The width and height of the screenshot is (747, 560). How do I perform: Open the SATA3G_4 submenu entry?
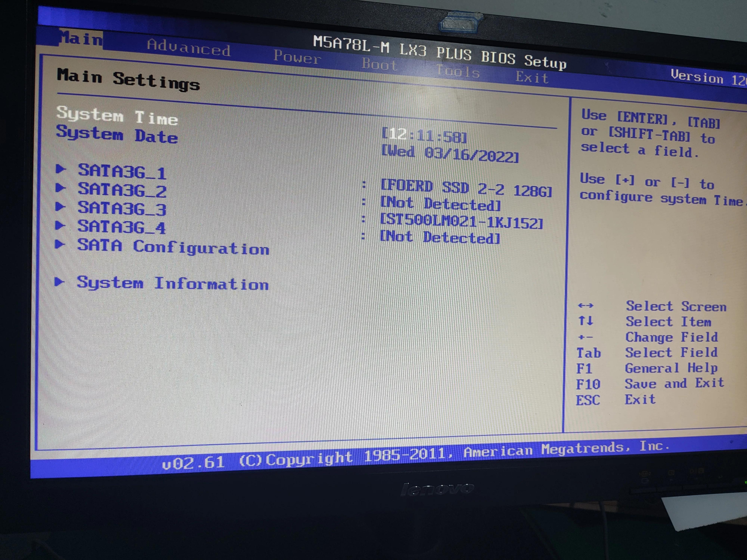(122, 227)
